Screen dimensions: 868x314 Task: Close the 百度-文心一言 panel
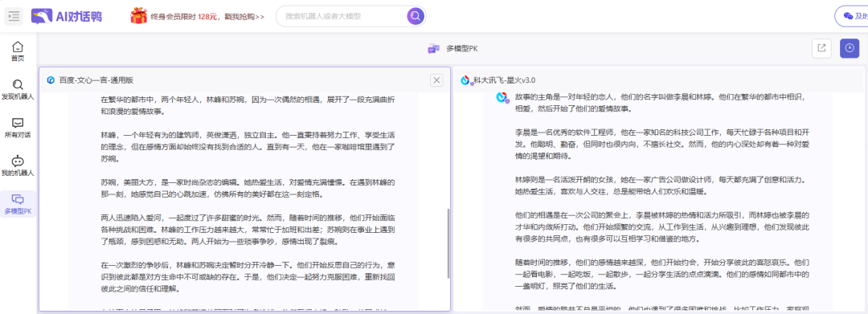point(436,80)
